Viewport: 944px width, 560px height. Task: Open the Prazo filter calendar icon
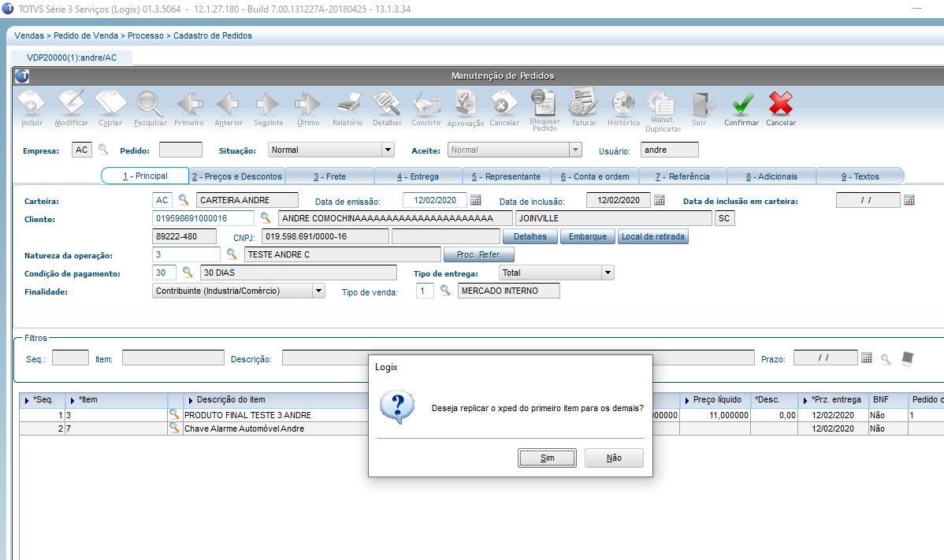866,358
